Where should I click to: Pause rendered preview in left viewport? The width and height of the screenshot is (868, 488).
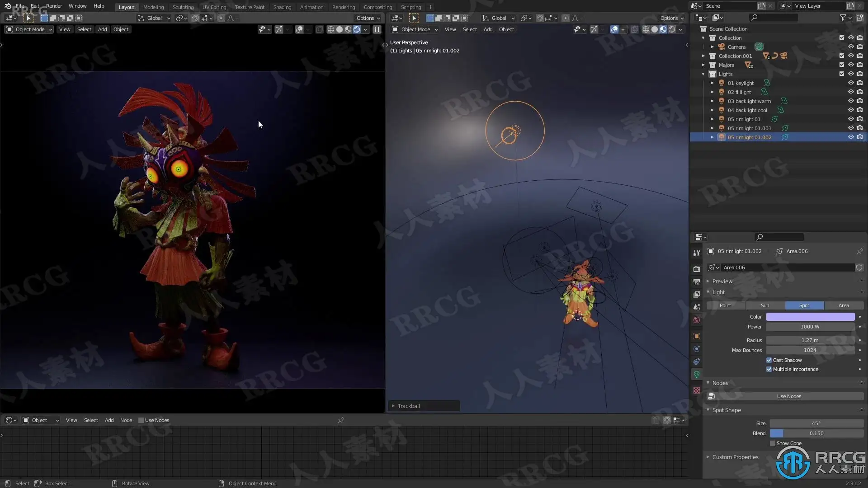(377, 29)
